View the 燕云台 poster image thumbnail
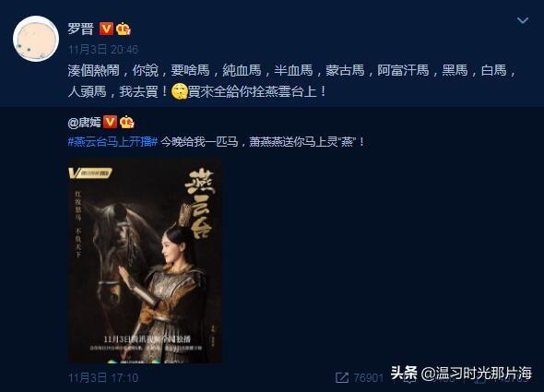The height and width of the screenshot is (392, 544). click(x=145, y=261)
